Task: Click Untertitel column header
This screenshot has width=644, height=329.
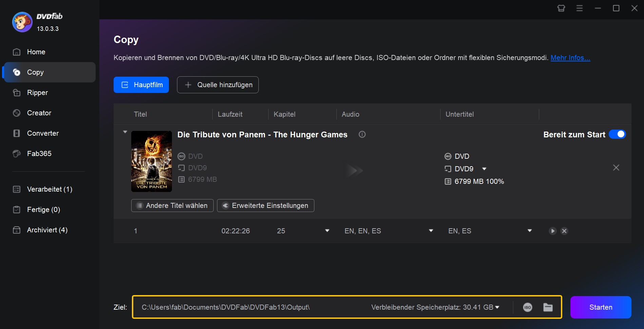Action: [460, 114]
